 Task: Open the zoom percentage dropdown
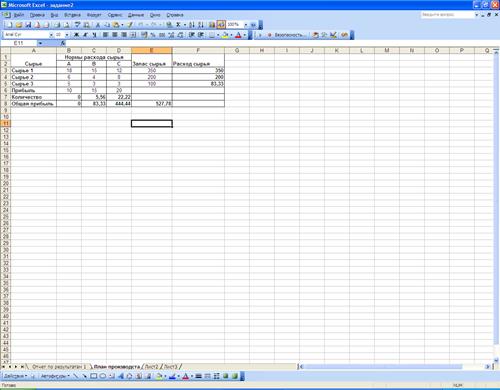(246, 25)
